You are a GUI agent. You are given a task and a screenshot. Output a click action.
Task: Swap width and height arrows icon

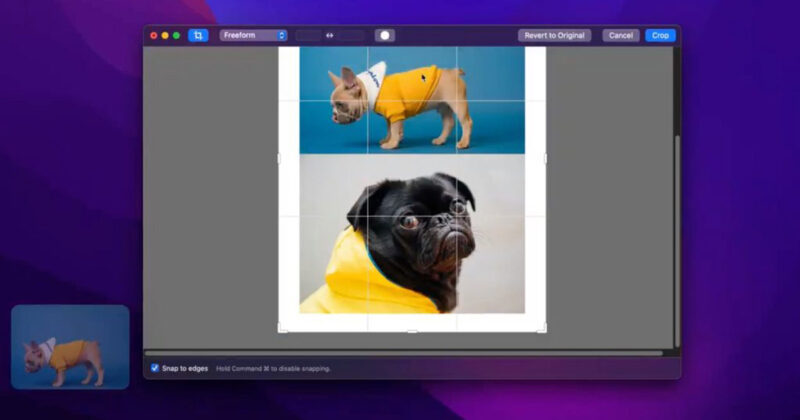(330, 35)
